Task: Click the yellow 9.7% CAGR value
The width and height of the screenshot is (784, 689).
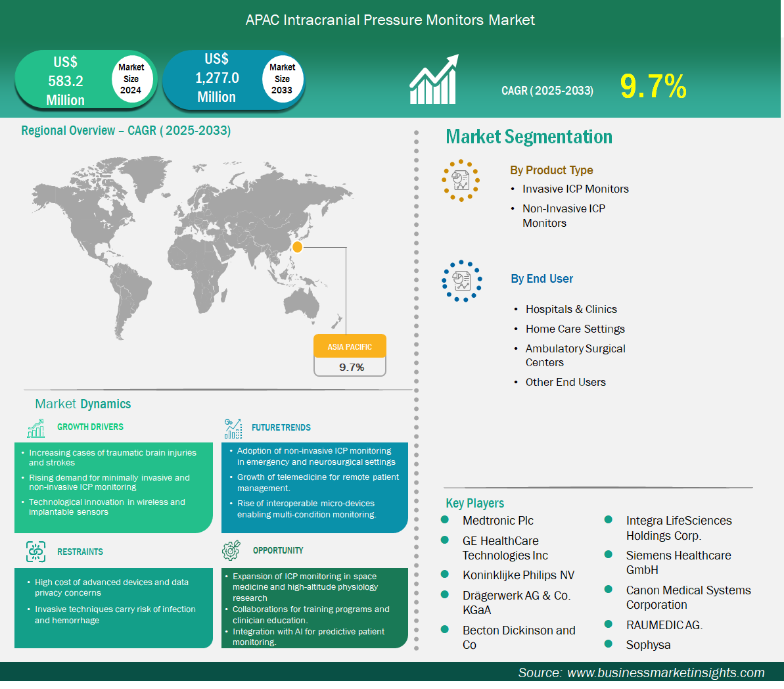Action: pos(653,87)
